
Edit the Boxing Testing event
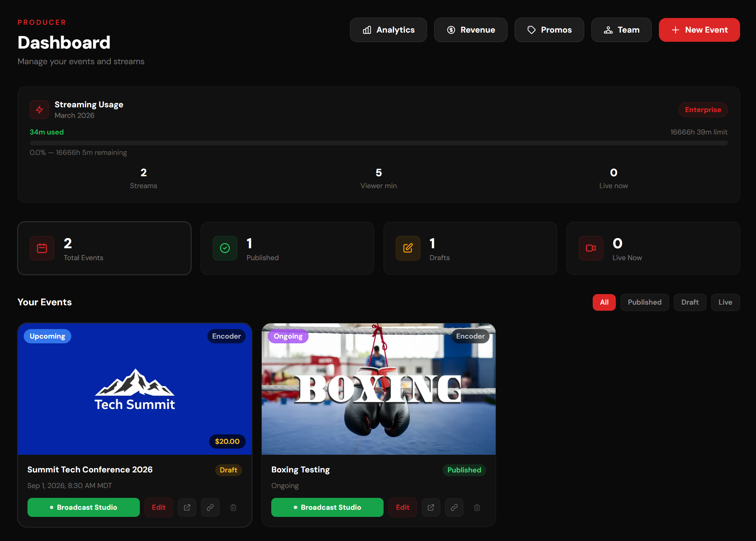point(402,507)
